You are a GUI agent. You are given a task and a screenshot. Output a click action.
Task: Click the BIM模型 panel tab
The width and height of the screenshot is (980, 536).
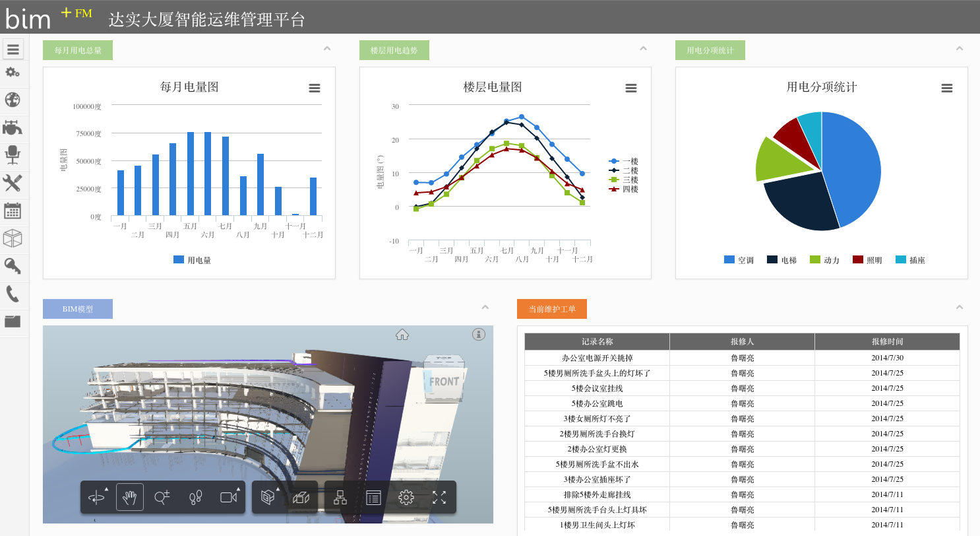[78, 309]
